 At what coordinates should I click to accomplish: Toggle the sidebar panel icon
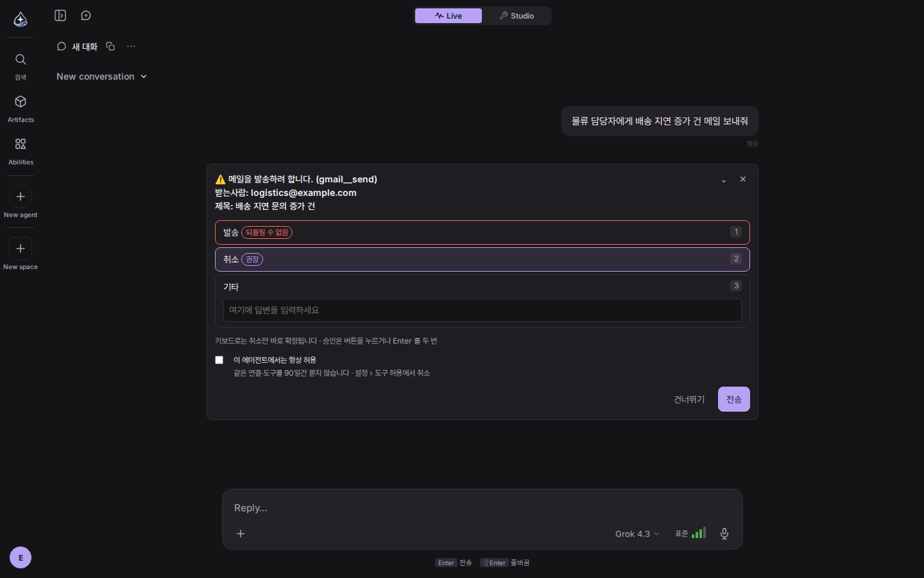point(60,15)
